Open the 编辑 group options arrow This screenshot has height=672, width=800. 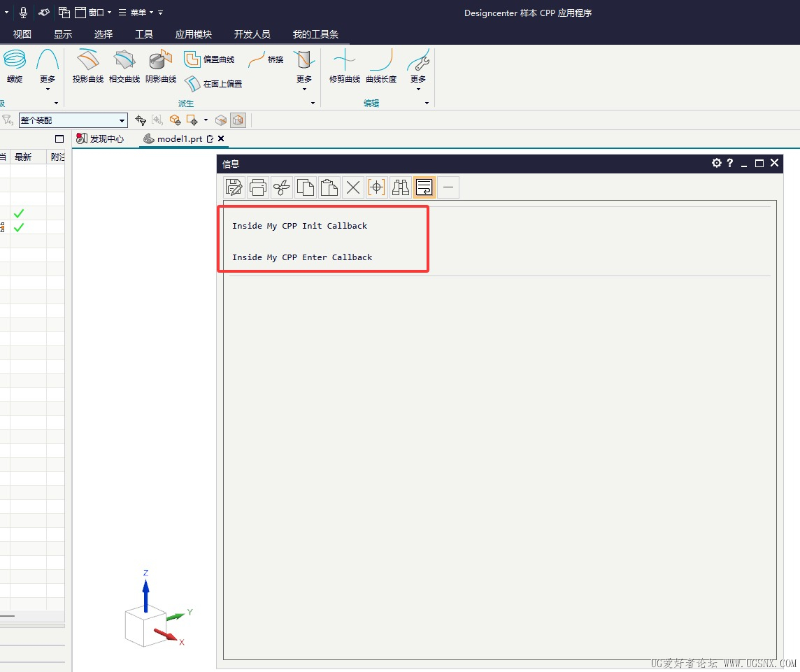tap(427, 103)
